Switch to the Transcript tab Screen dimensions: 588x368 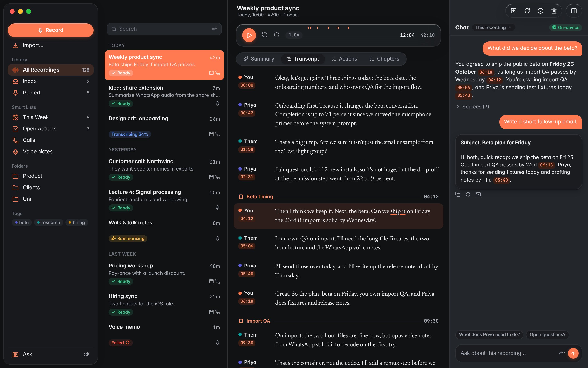pyautogui.click(x=303, y=59)
